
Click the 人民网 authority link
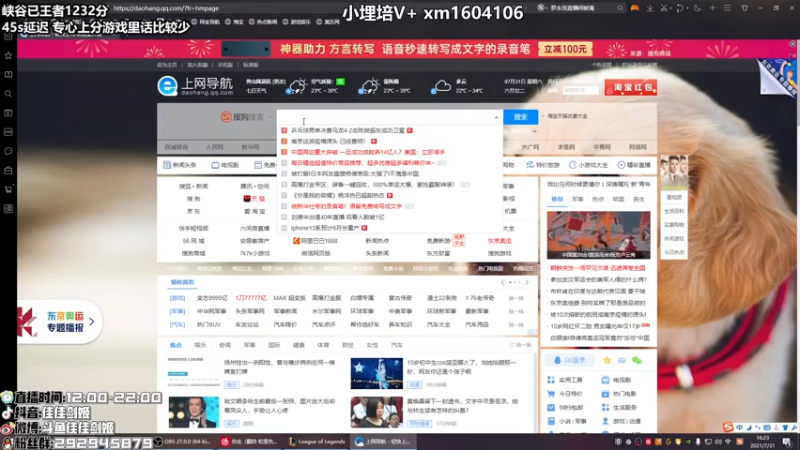coord(214,147)
